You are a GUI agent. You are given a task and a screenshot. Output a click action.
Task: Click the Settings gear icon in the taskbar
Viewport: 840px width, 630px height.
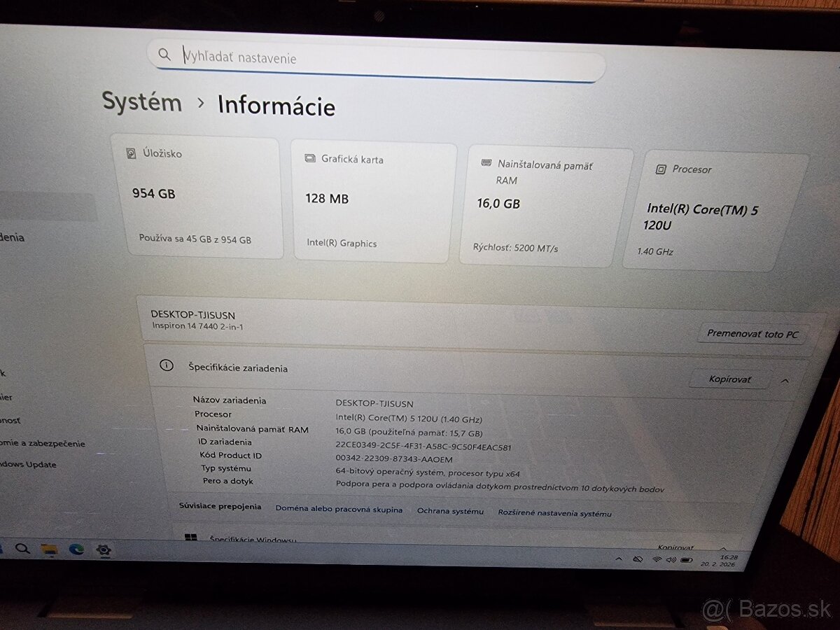pos(104,552)
